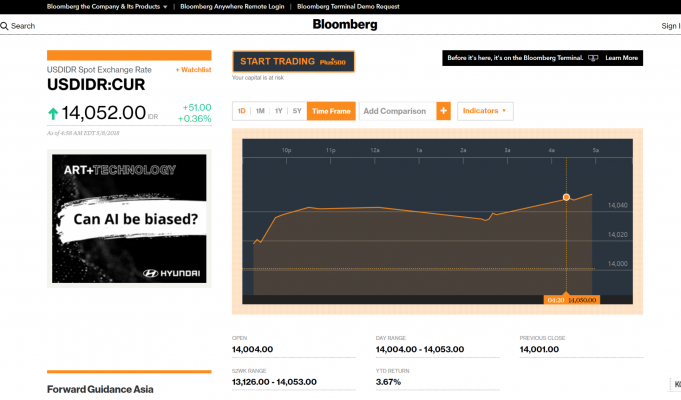
Task: Click the terminal icon beside Learn More
Action: click(594, 58)
